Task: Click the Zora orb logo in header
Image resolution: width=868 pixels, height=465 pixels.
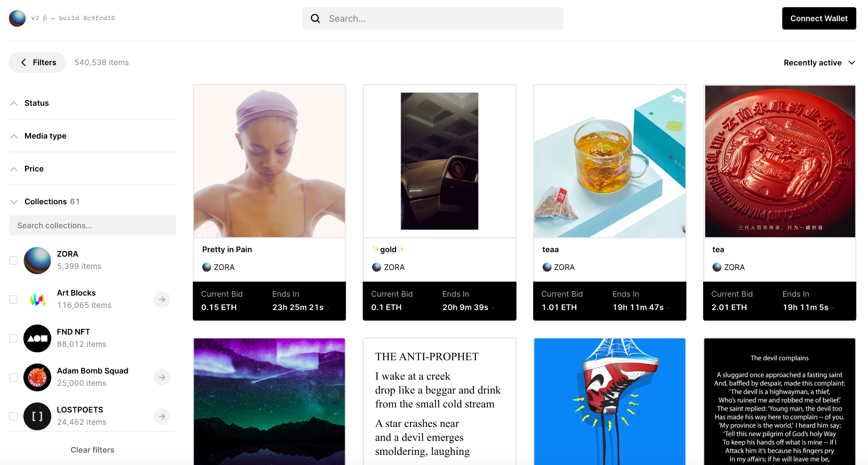Action: pos(17,18)
